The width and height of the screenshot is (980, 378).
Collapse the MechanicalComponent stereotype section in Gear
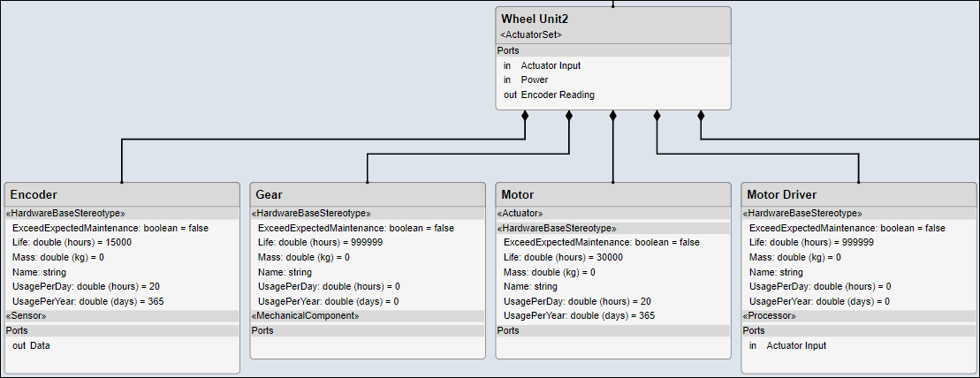coord(306,315)
